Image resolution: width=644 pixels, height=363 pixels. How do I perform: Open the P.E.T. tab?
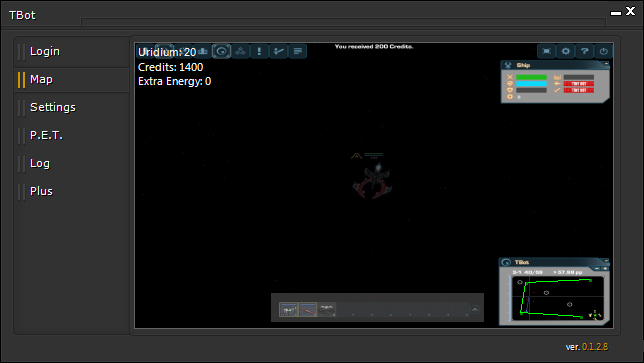(x=46, y=135)
